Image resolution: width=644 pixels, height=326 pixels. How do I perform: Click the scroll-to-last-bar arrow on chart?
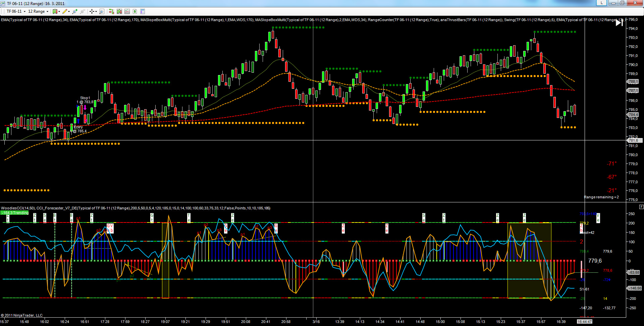pyautogui.click(x=619, y=23)
